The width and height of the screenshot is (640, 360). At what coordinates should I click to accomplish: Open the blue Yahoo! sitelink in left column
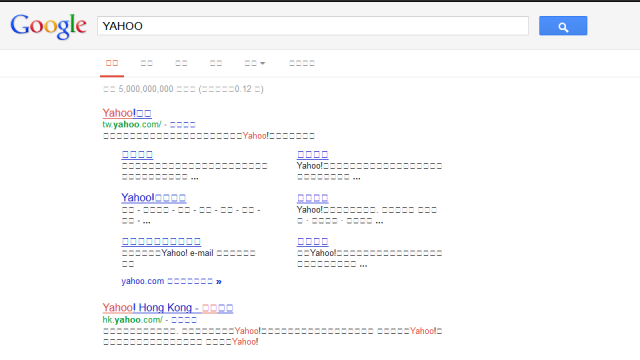[x=153, y=198]
